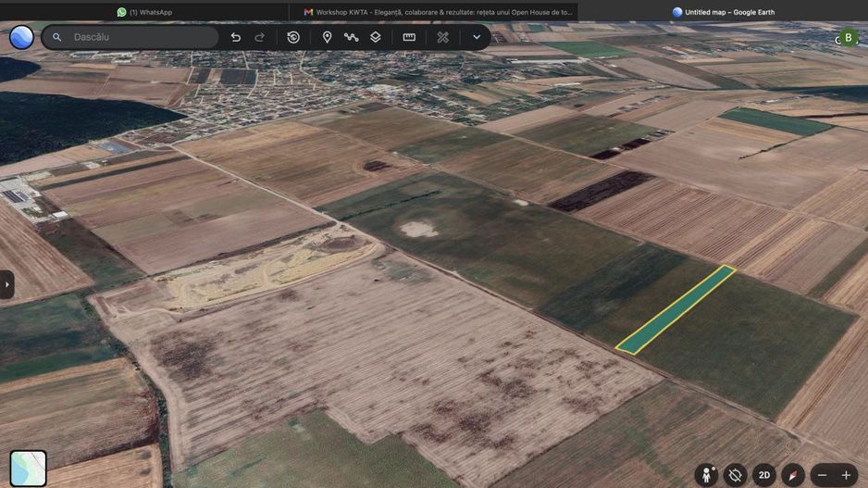The width and height of the screenshot is (868, 488).
Task: Select the measure ruler tool
Action: click(409, 37)
